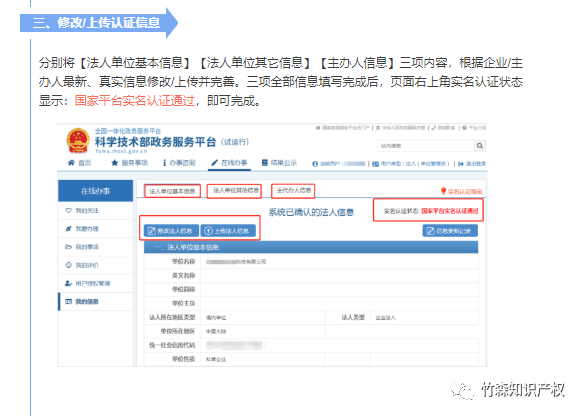583x416 pixels.
Task: Click the heart icon beside 我的关注
Action: [68, 210]
